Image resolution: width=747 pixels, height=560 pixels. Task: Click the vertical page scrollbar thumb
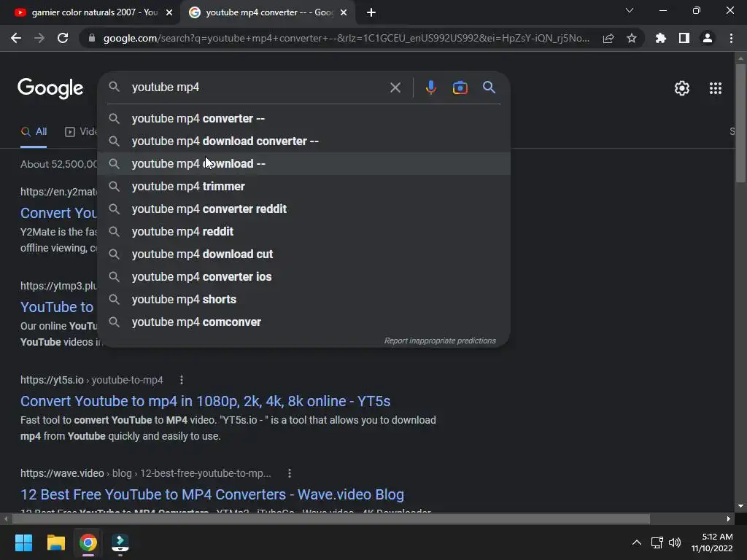(740, 122)
